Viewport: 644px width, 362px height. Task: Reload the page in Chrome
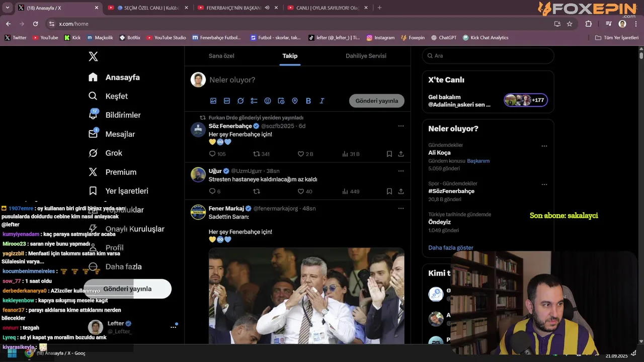[x=35, y=24]
